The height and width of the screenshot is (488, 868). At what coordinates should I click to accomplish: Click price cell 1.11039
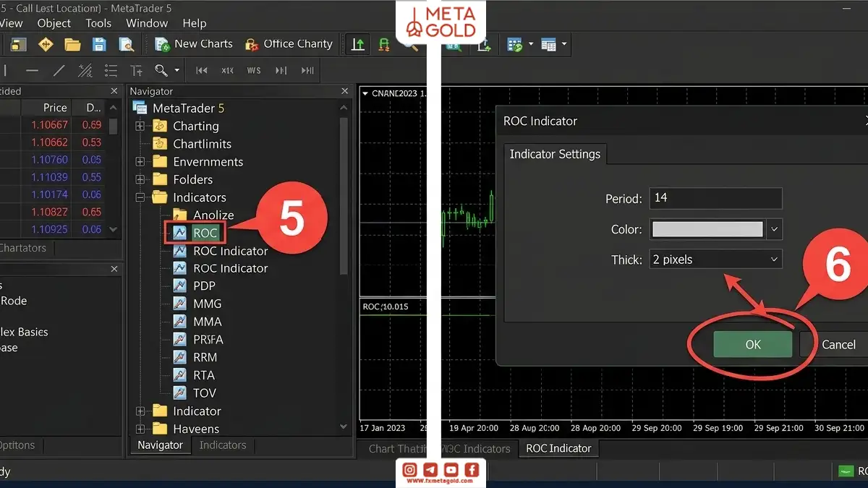tap(49, 177)
